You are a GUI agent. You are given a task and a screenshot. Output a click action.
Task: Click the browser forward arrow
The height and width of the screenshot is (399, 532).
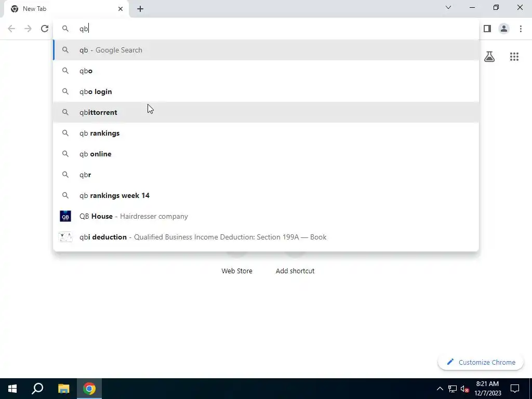(x=28, y=29)
